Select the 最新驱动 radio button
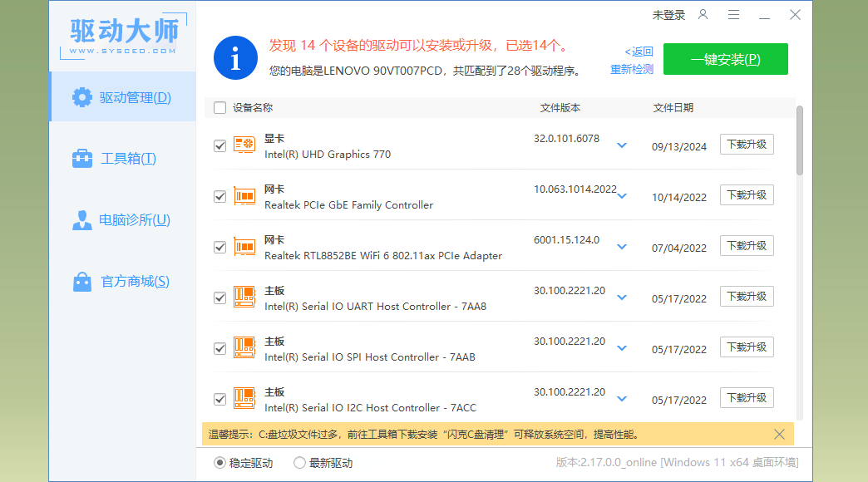868x482 pixels. pos(299,463)
